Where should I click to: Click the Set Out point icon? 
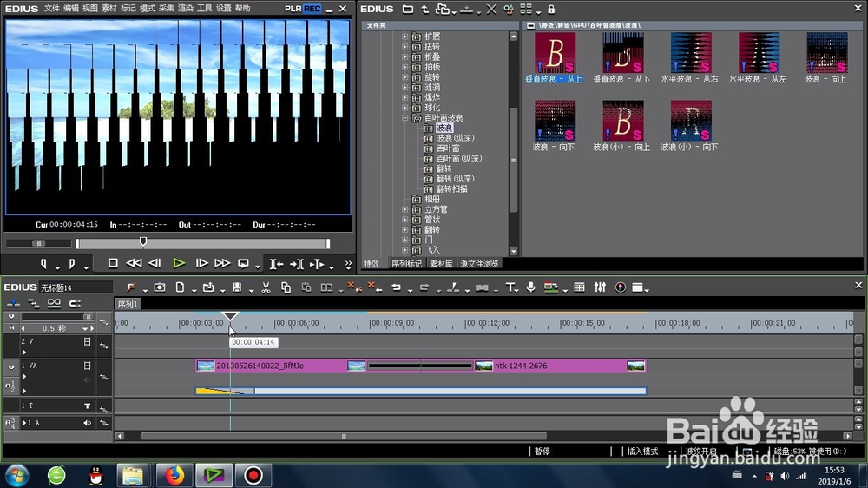[72, 264]
